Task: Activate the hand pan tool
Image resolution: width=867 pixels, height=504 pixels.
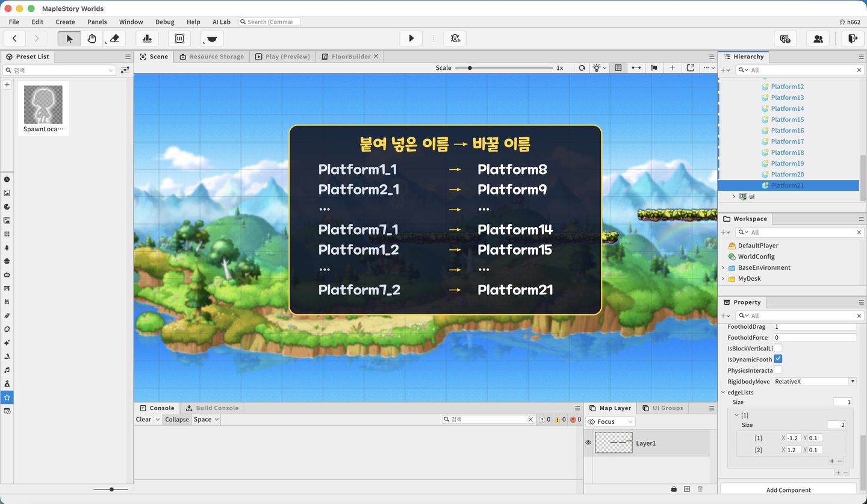Action: 92,39
